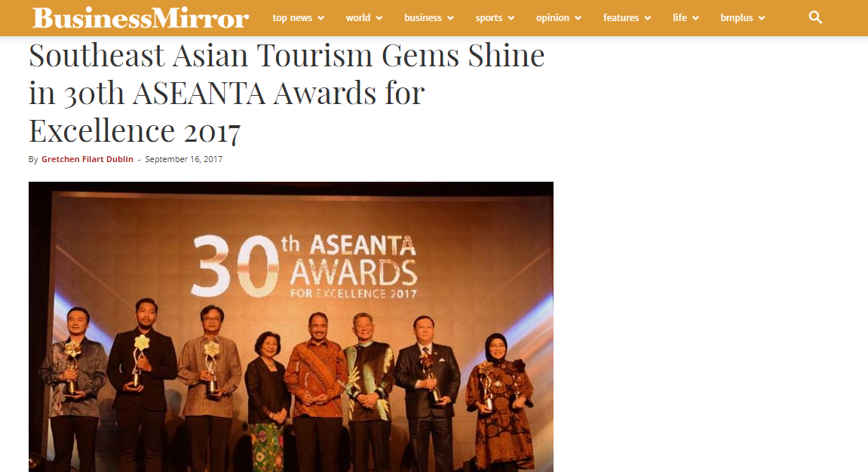Open the features section label
Screen dimensions: 868x472
click(x=621, y=17)
